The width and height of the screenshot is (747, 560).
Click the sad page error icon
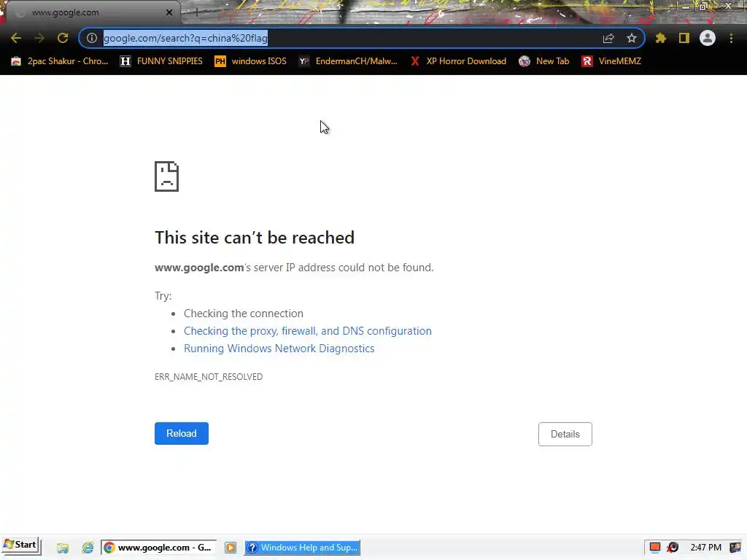click(x=167, y=176)
